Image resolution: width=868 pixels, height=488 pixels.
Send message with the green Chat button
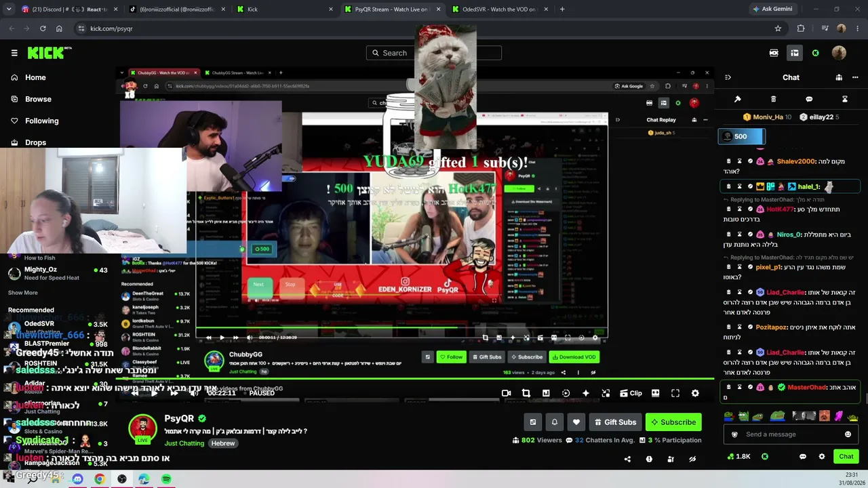(846, 456)
